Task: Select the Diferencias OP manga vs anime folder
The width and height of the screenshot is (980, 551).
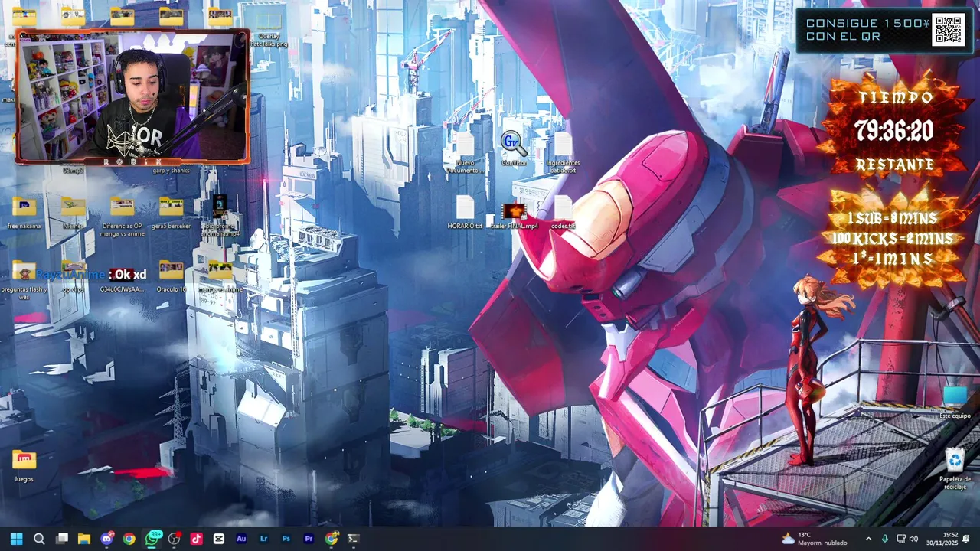Action: click(122, 216)
